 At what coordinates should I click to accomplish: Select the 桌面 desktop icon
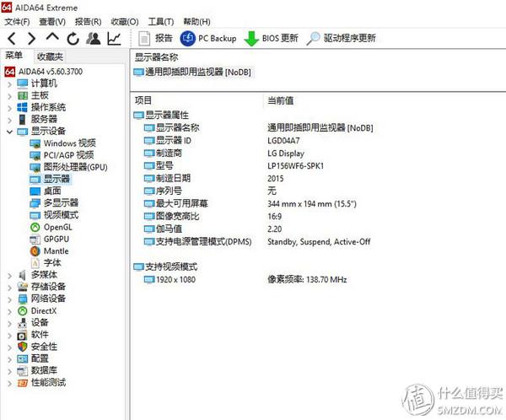point(35,191)
